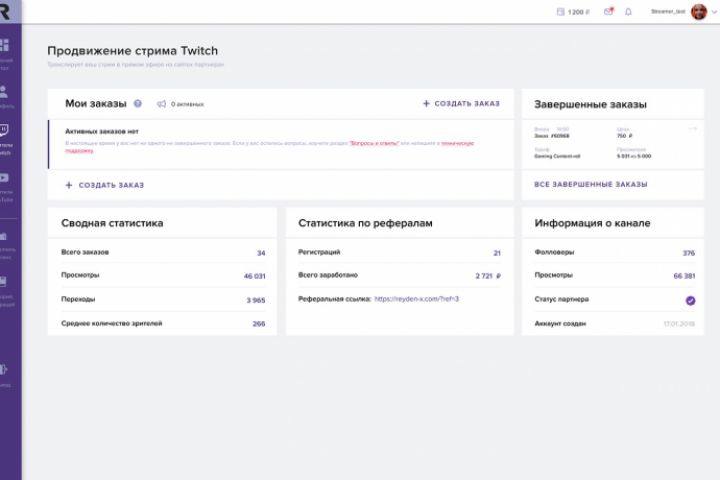Open the dashboard grid icon in sidebar
Image resolution: width=720 pixels, height=480 pixels.
(x=5, y=45)
